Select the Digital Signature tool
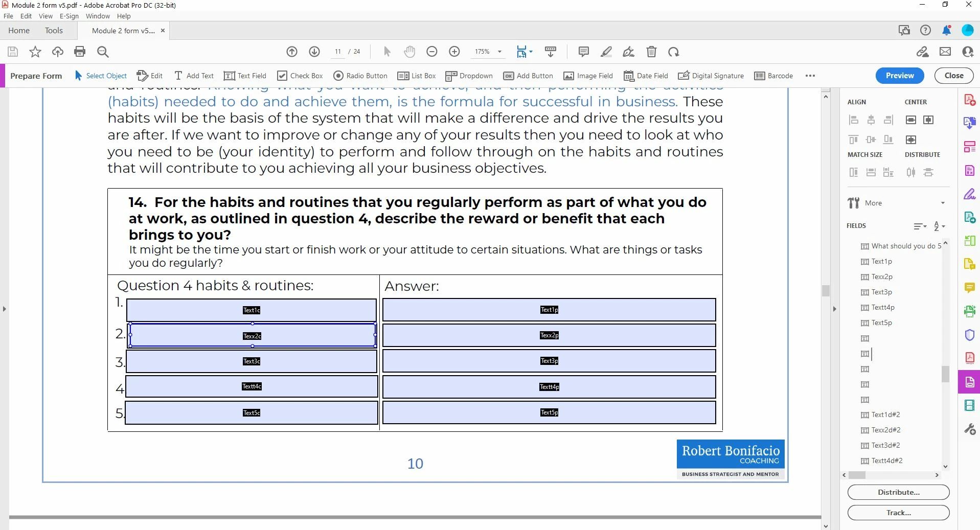 711,76
